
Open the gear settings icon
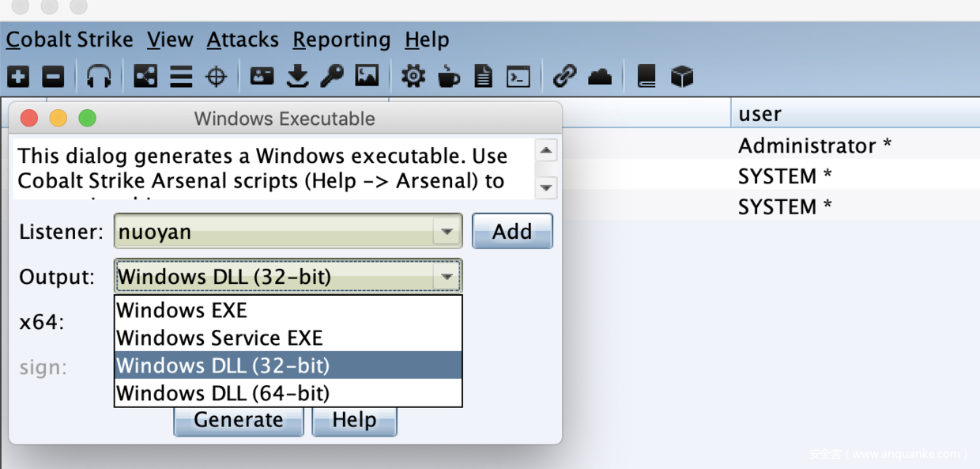(x=413, y=77)
